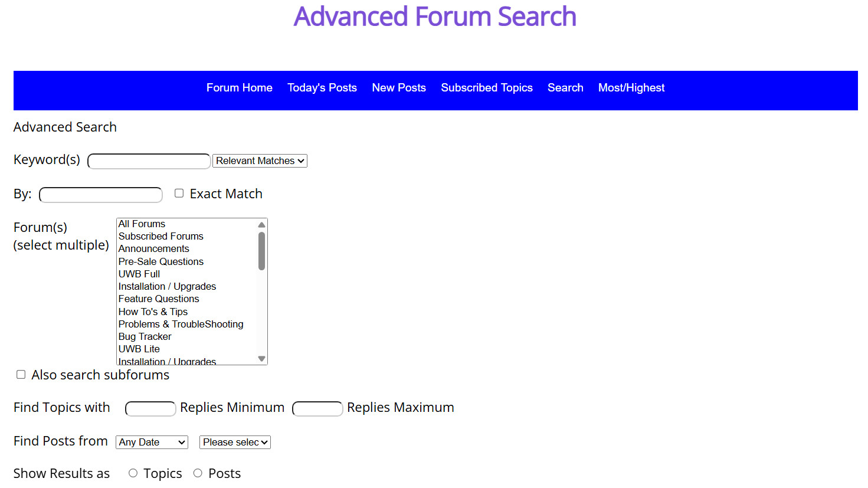The height and width of the screenshot is (488, 868).
Task: Tick Also search subforums checkbox
Action: coord(21,375)
